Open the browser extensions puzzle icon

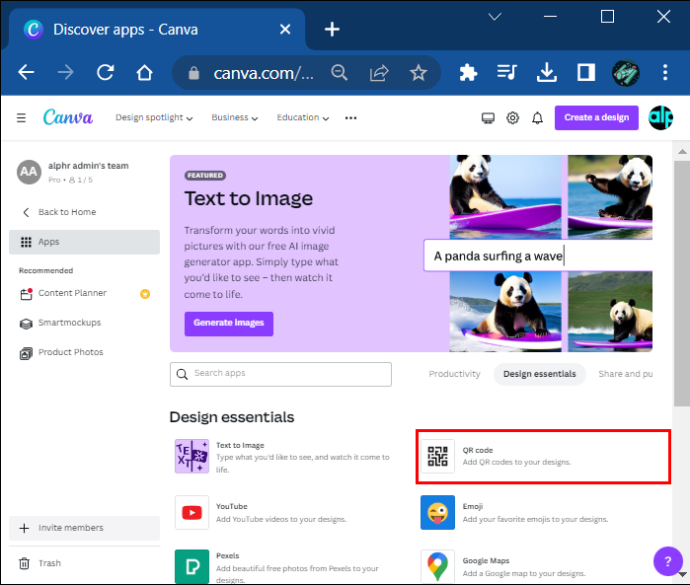468,73
